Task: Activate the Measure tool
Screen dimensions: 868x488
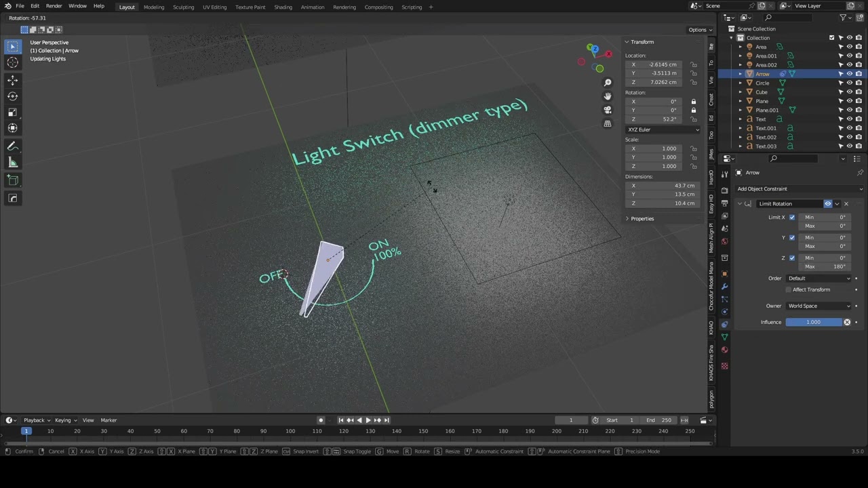Action: [12, 161]
